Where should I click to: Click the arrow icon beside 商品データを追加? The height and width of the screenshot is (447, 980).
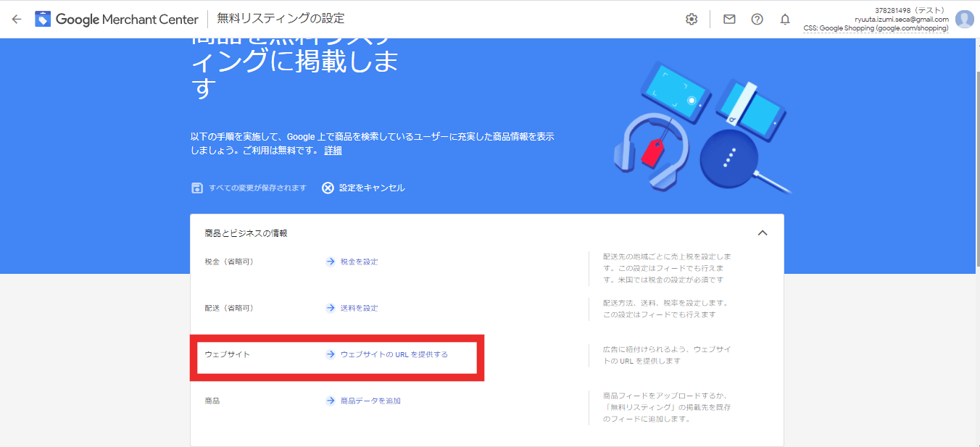point(331,401)
